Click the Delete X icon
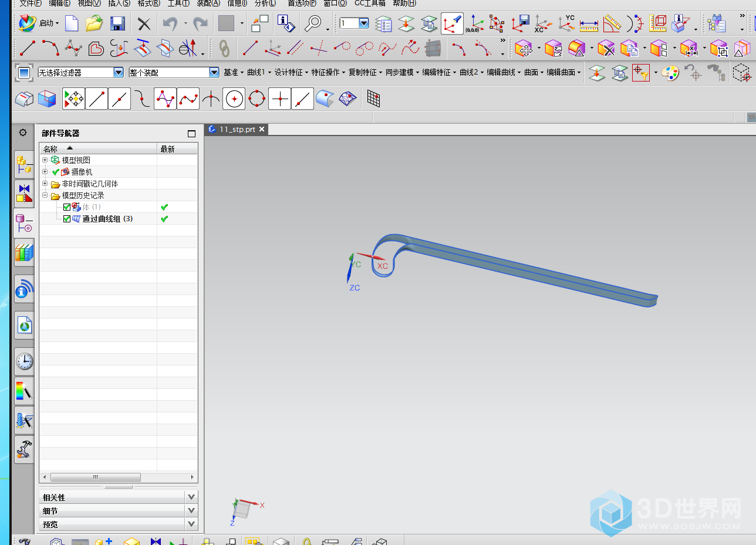The width and height of the screenshot is (756, 545). pyautogui.click(x=144, y=23)
